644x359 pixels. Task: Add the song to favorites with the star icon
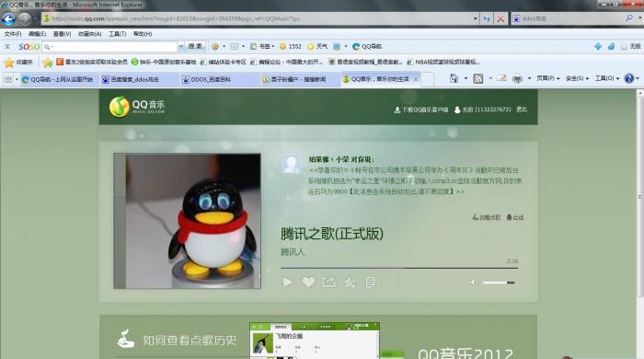(350, 283)
